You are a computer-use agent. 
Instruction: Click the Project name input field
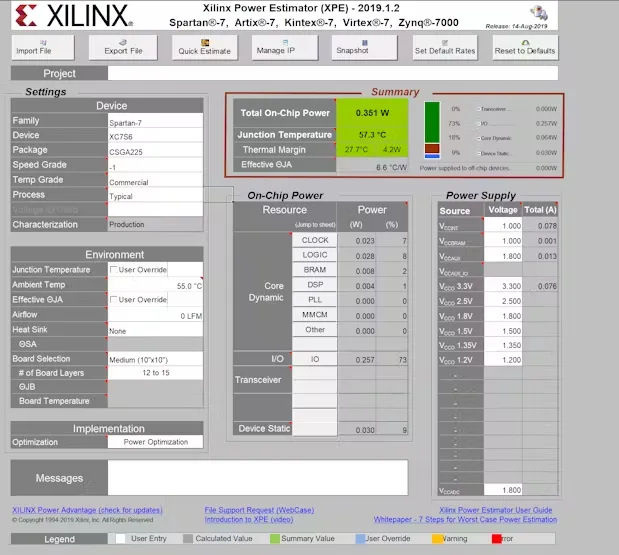[333, 73]
